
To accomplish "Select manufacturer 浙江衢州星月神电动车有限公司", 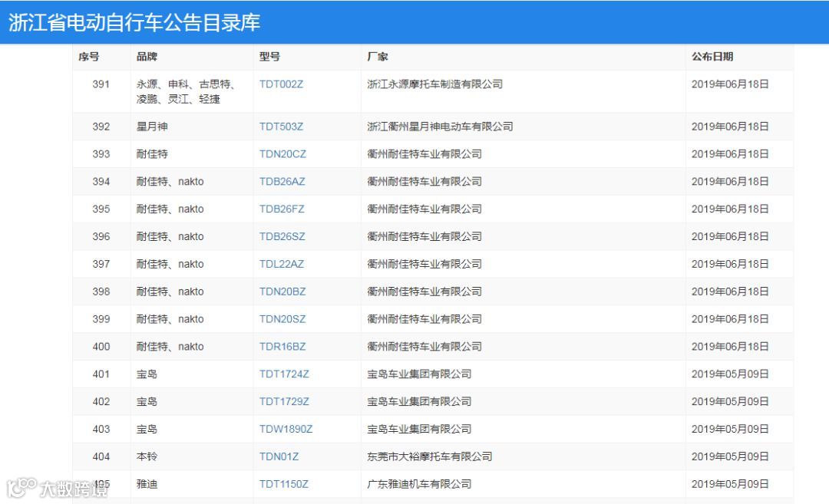I will click(x=440, y=127).
